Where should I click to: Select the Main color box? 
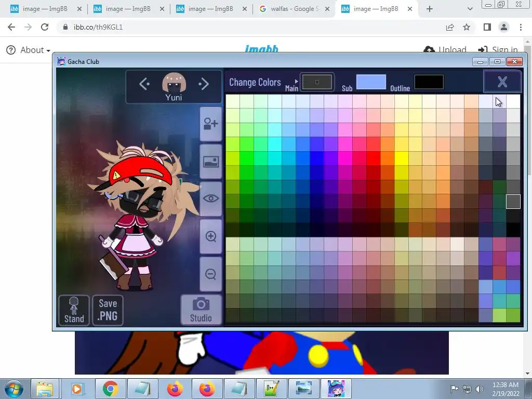(317, 82)
